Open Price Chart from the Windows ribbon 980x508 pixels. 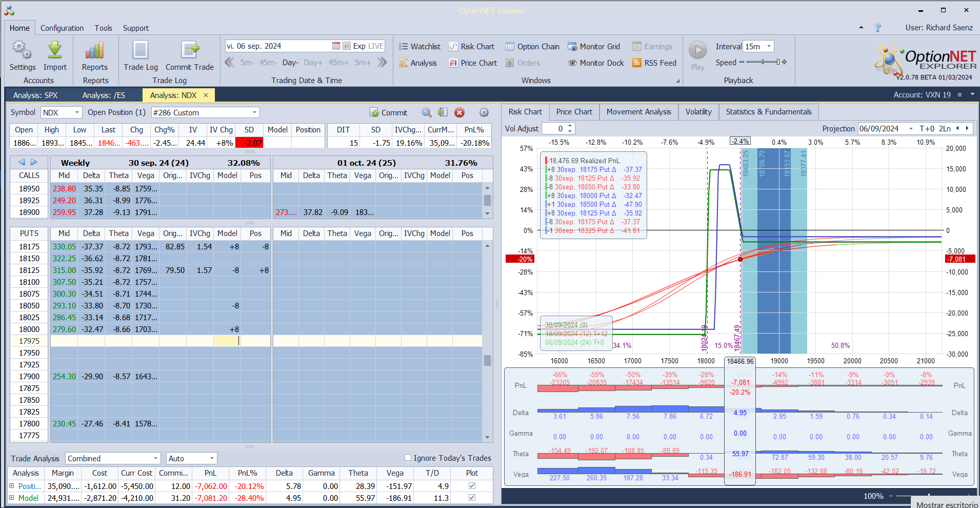pos(473,63)
